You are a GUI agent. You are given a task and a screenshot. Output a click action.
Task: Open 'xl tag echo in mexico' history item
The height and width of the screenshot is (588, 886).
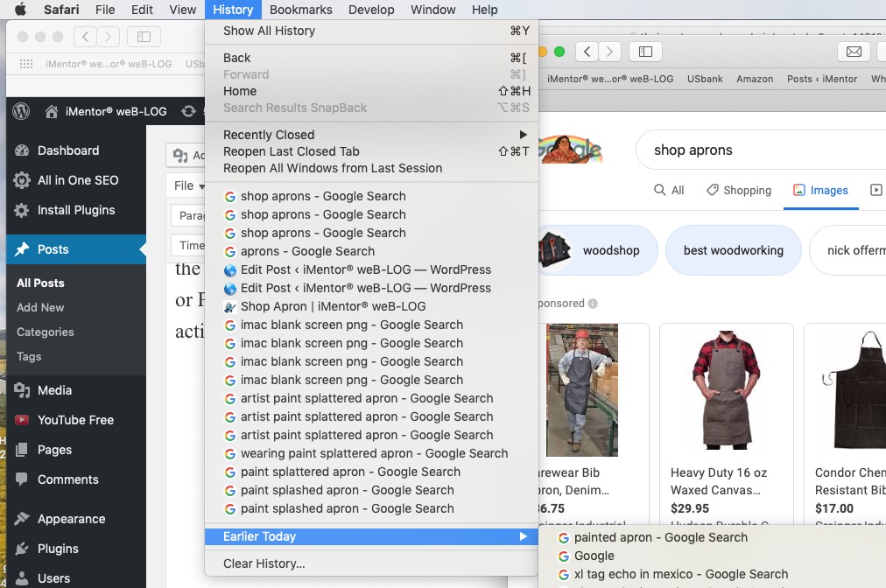pyautogui.click(x=712, y=575)
